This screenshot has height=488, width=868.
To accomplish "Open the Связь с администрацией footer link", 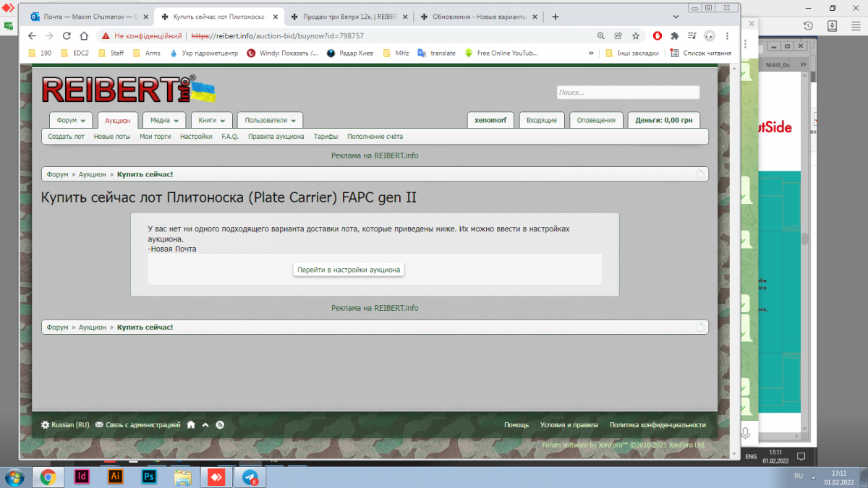I will (137, 425).
